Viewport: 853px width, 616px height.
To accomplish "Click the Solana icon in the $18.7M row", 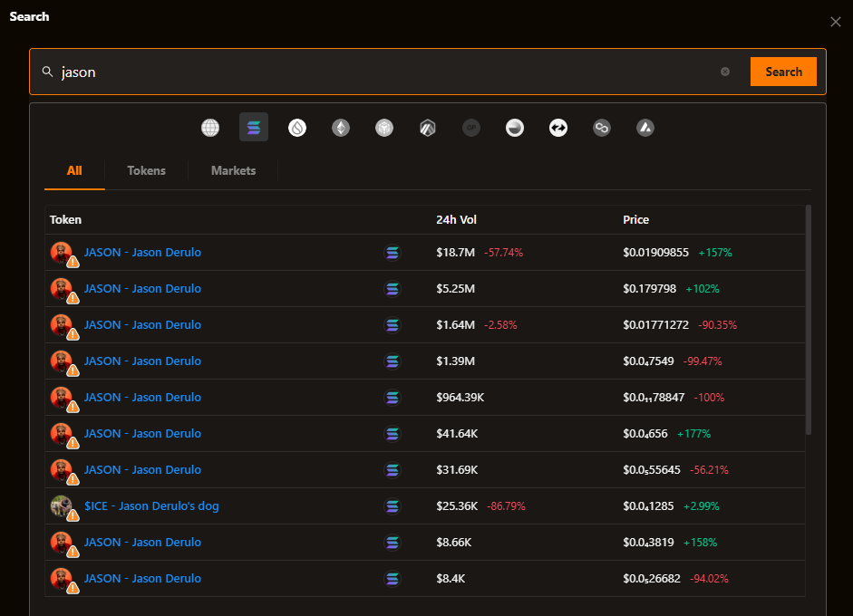I will pos(393,253).
